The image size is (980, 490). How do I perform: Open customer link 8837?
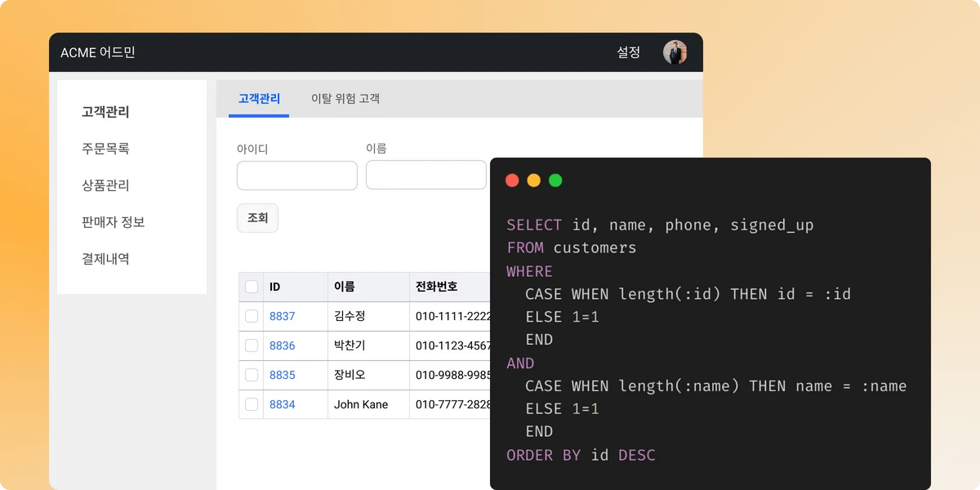coord(283,316)
